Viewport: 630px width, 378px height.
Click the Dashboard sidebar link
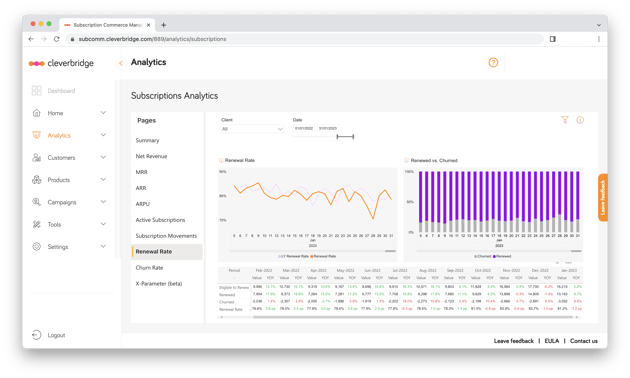[61, 91]
